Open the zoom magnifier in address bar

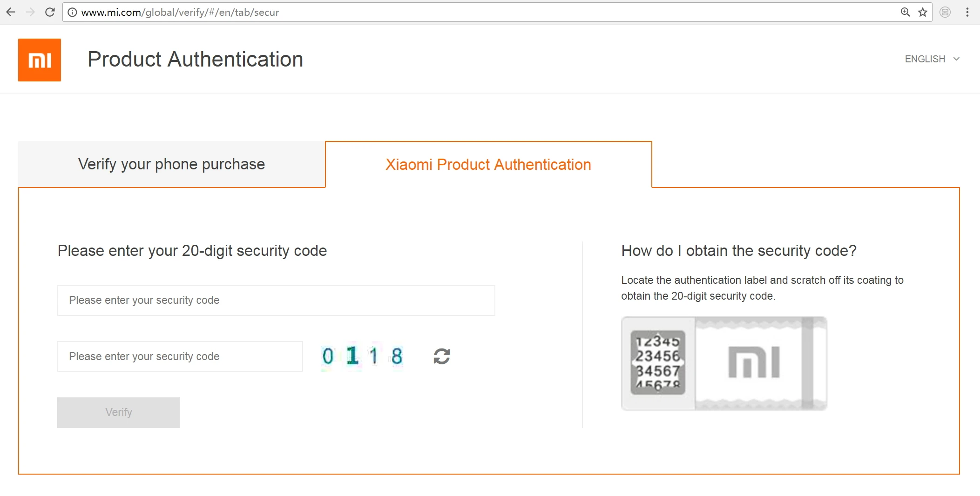coord(905,12)
